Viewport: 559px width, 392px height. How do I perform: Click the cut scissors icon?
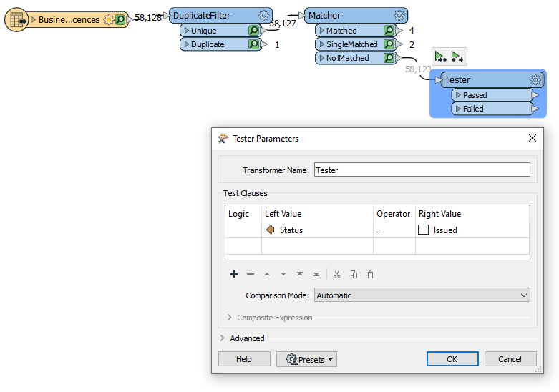tap(336, 274)
